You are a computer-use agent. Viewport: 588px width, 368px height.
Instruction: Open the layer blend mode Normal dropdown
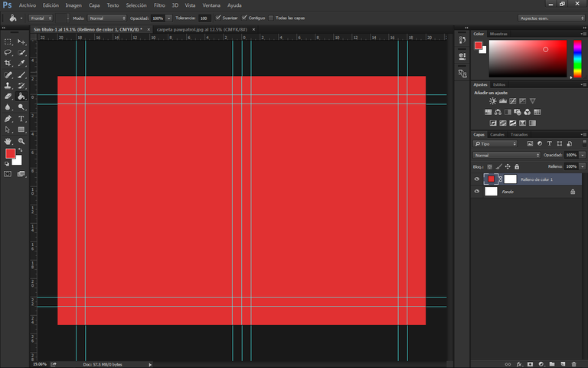[x=506, y=155]
